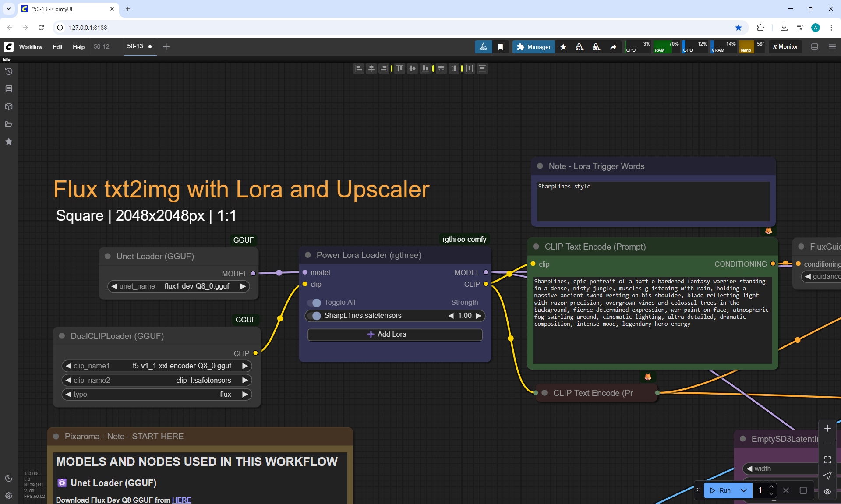Increase lora strength with right arrow
This screenshot has width=841, height=504.
(x=479, y=316)
